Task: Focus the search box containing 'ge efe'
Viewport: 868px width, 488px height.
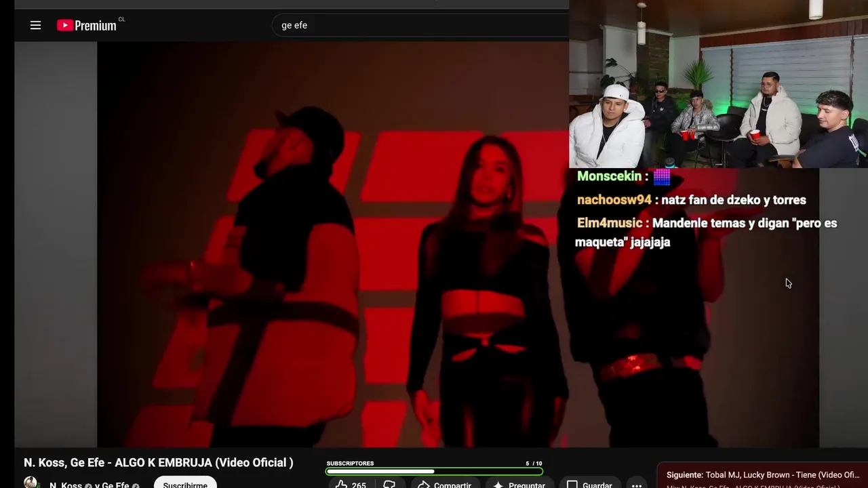Action: (420, 25)
